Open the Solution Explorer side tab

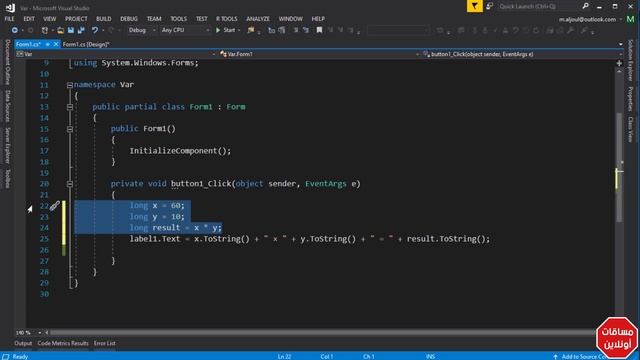click(631, 60)
